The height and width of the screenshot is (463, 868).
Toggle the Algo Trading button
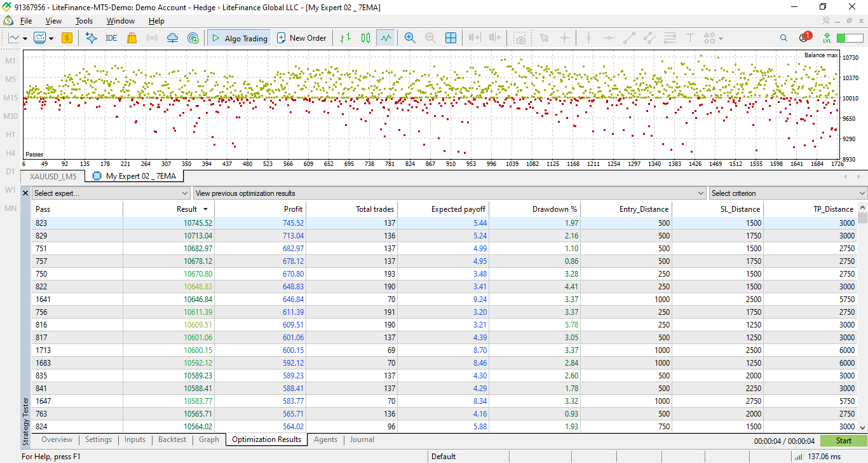[x=239, y=38]
